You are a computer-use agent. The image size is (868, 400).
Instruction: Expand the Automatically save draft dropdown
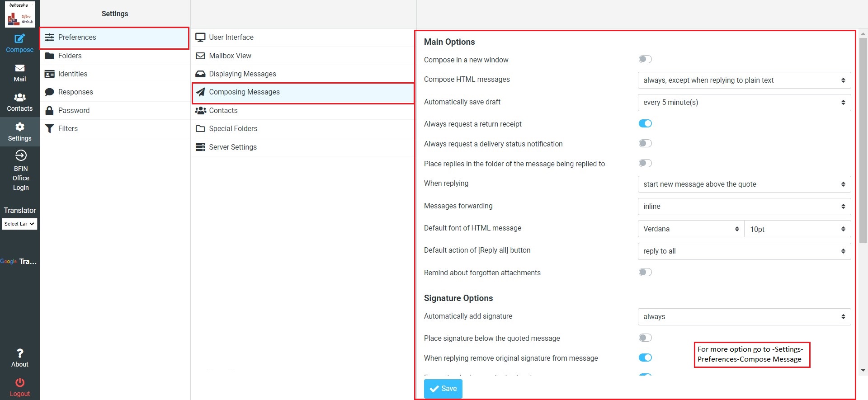coord(744,103)
